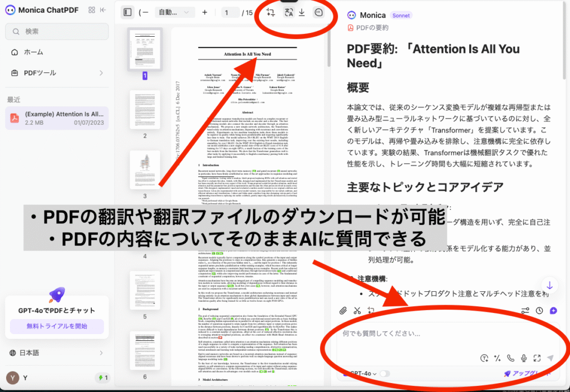The height and width of the screenshot is (392, 570).
Task: Click the Y user avatar
Action: pyautogui.click(x=13, y=378)
